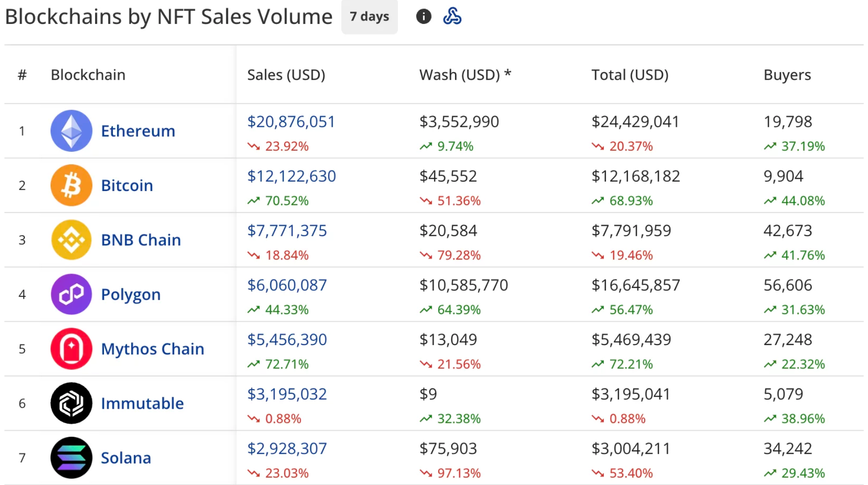This screenshot has width=868, height=485.
Task: Click BNB Chain buyers count 42,673
Action: 788,230
